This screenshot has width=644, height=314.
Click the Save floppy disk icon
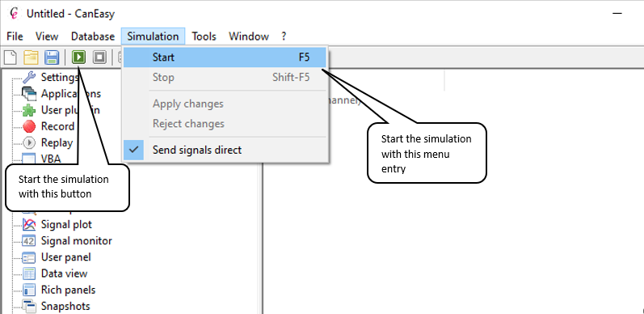click(52, 57)
